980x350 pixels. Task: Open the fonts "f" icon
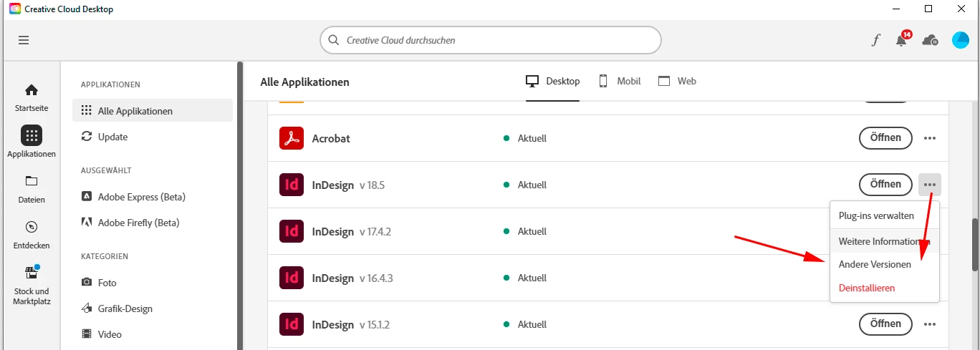(875, 40)
